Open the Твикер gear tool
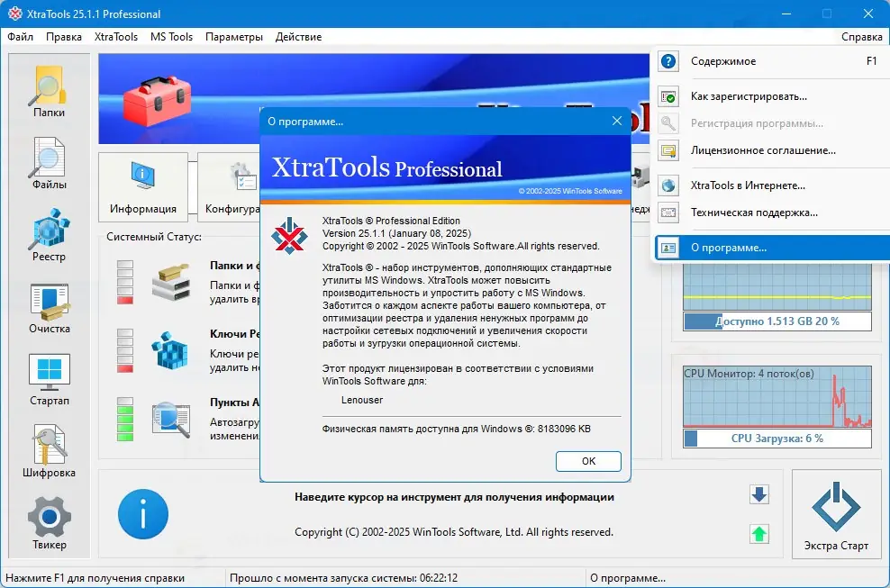 tap(49, 523)
